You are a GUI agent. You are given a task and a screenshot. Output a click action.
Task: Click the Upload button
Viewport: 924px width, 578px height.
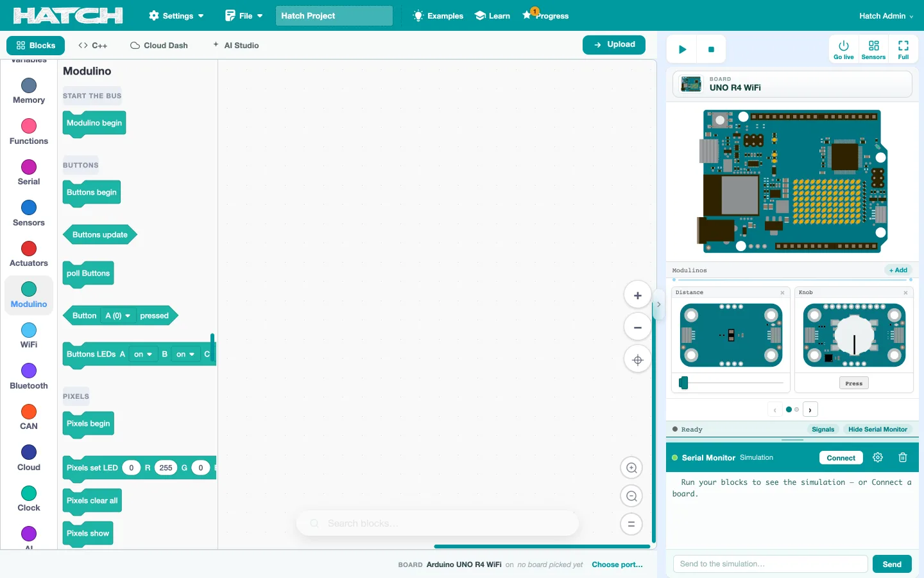[614, 45]
